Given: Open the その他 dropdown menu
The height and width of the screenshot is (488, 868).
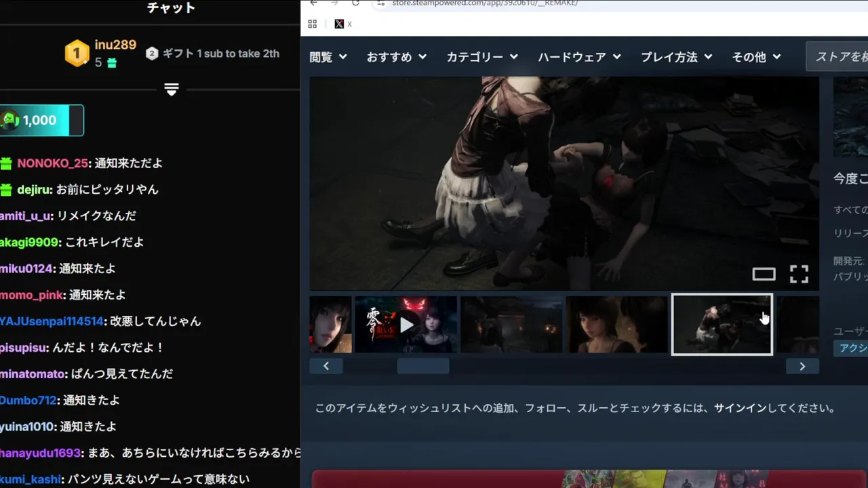Looking at the screenshot, I should click(x=757, y=57).
